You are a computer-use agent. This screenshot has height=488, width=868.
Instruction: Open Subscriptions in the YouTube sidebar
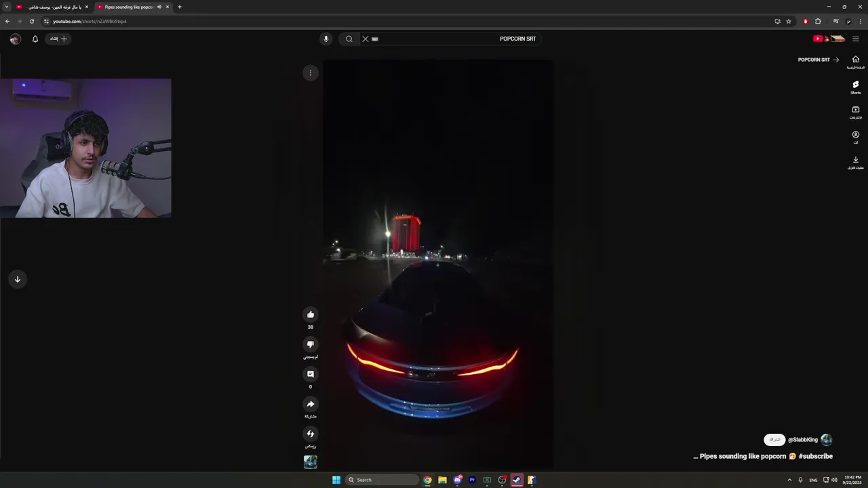pos(856,112)
